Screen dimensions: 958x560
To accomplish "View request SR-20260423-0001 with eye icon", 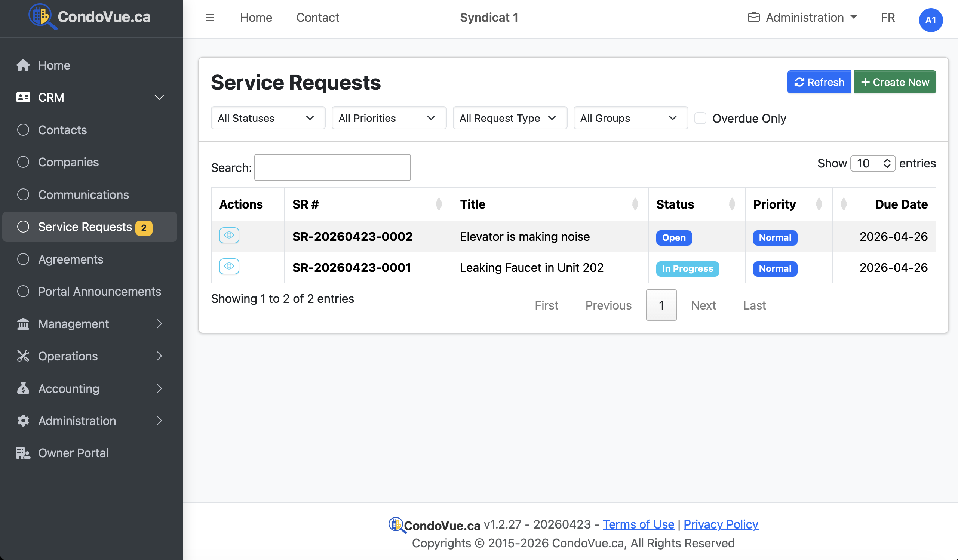I will coord(229,266).
